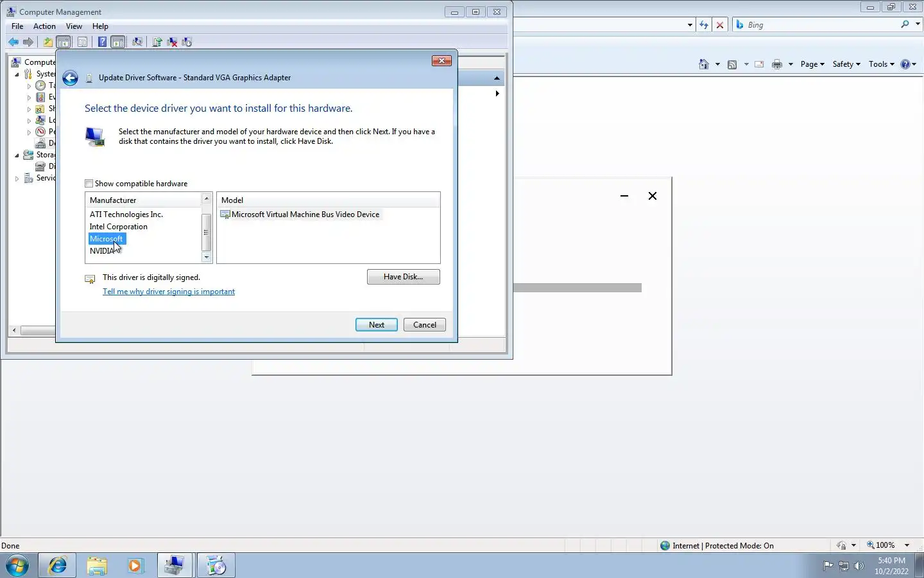This screenshot has height=578, width=924.
Task: Check the Show compatible hardware box
Action: 89,184
